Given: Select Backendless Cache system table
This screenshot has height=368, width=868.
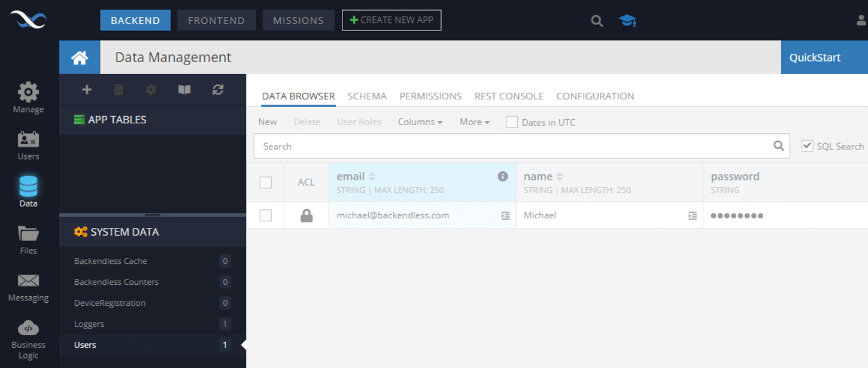Looking at the screenshot, I should click(152, 261).
